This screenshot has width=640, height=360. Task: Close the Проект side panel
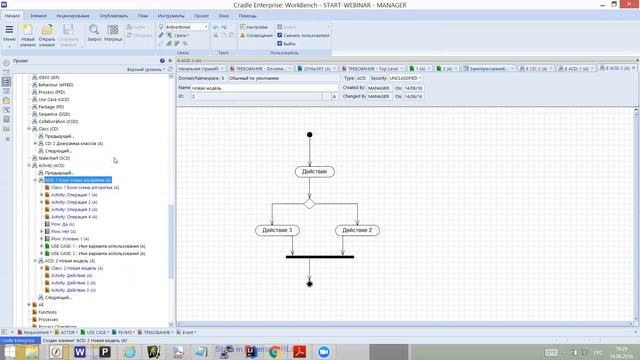tap(170, 61)
